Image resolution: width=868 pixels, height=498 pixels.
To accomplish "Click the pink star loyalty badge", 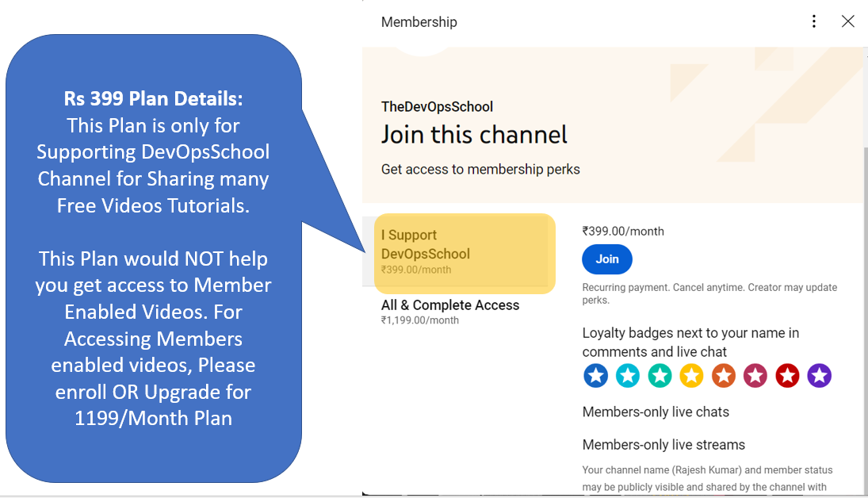I will (x=755, y=376).
